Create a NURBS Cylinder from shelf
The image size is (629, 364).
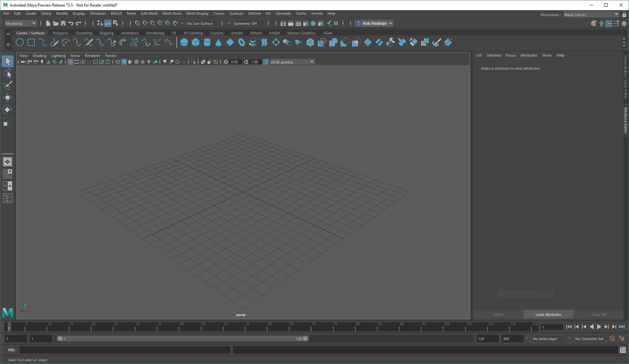[207, 42]
